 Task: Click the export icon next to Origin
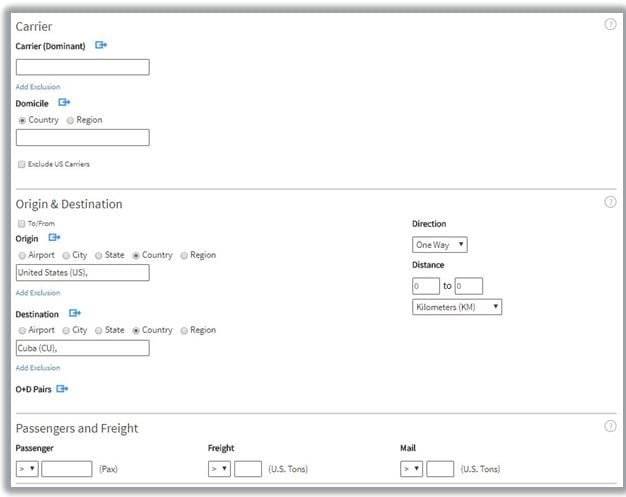[x=55, y=238]
